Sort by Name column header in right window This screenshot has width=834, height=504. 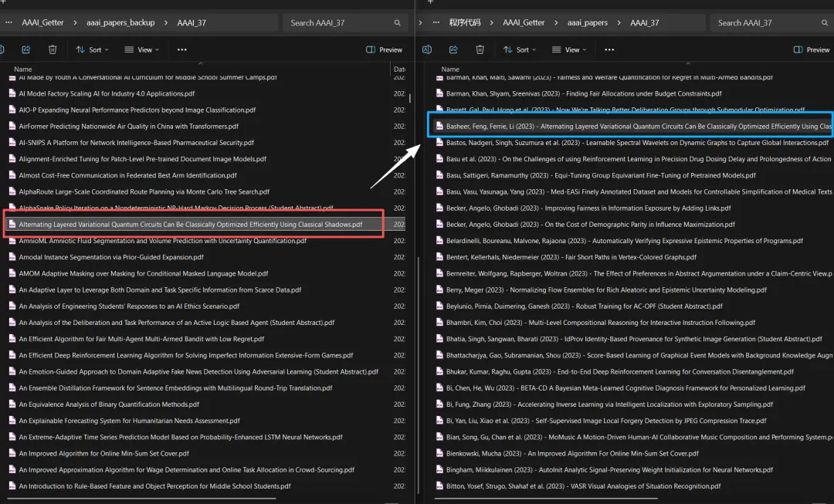pyautogui.click(x=450, y=69)
